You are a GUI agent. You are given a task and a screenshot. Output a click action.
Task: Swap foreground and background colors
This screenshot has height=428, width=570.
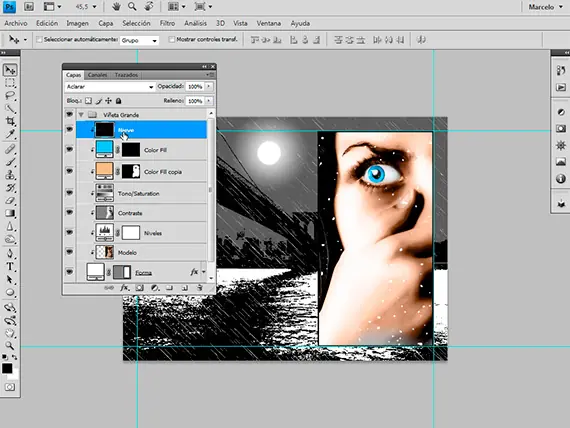15,357
